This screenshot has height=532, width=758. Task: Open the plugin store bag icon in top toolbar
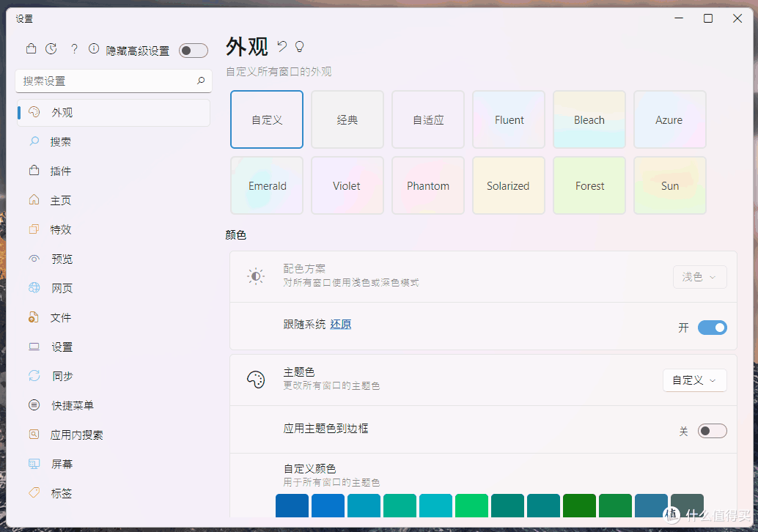31,49
